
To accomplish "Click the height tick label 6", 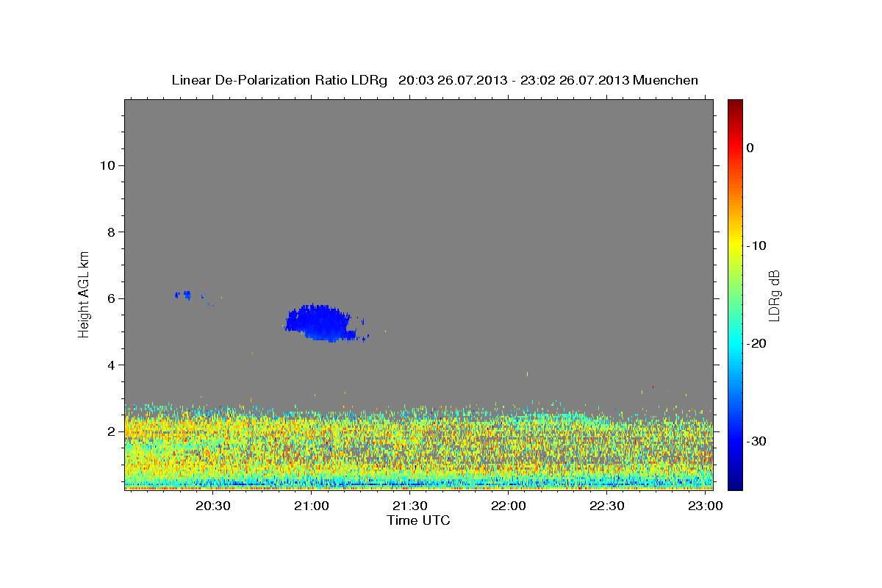I will click(110, 298).
